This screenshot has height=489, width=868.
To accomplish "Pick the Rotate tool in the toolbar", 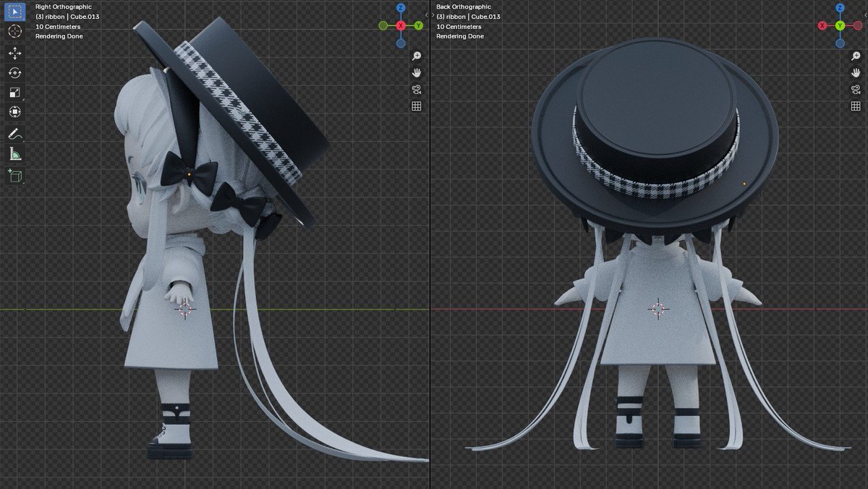I will pos(14,73).
